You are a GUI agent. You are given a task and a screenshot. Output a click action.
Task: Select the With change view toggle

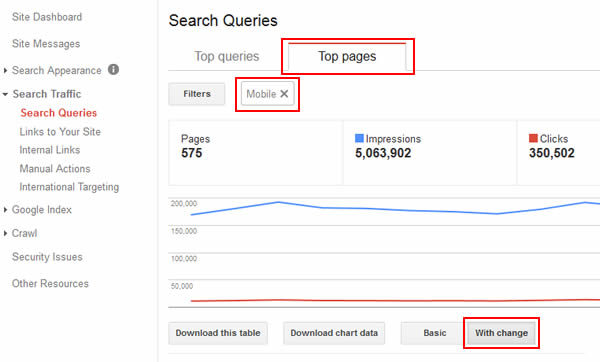pyautogui.click(x=501, y=333)
